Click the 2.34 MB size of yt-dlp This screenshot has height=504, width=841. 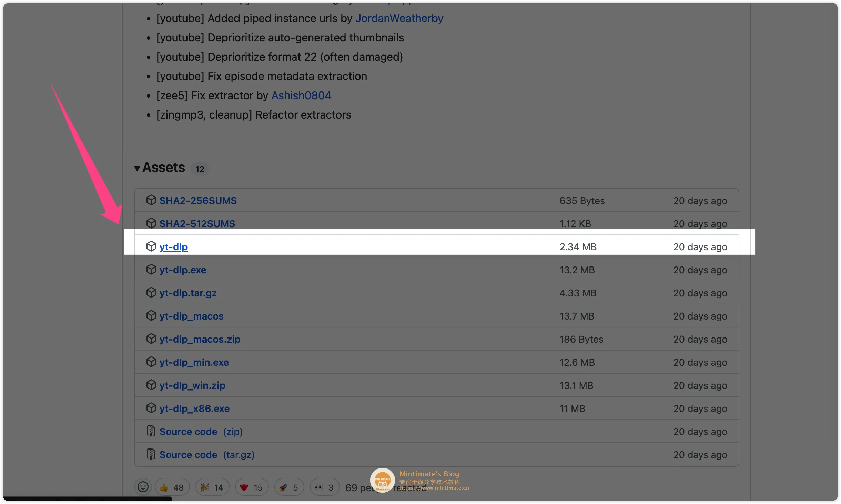click(578, 247)
